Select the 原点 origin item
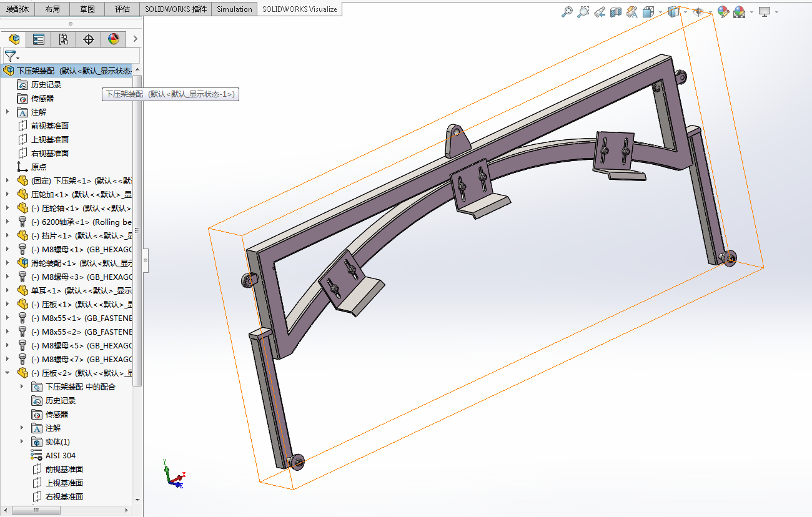Image resolution: width=812 pixels, height=517 pixels. (39, 167)
